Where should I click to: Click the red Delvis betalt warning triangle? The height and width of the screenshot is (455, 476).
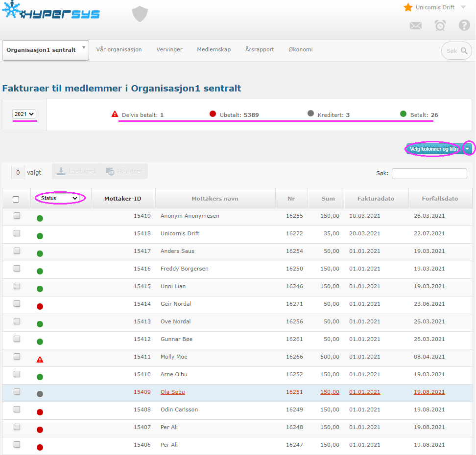point(115,114)
